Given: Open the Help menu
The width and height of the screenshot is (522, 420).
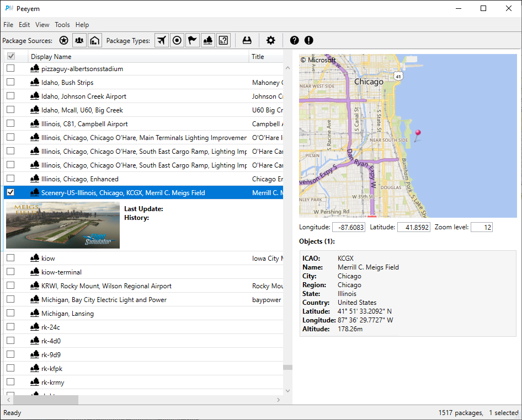Looking at the screenshot, I should [82, 25].
